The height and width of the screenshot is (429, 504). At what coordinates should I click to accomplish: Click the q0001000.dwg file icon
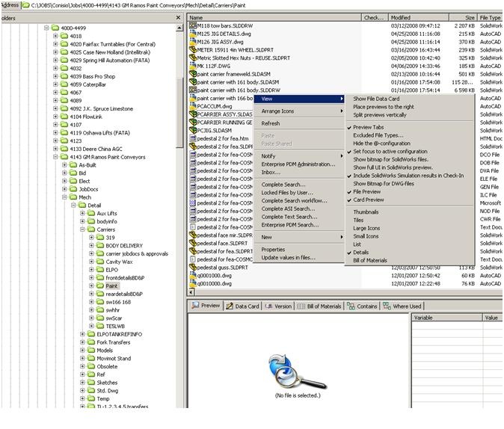click(192, 275)
